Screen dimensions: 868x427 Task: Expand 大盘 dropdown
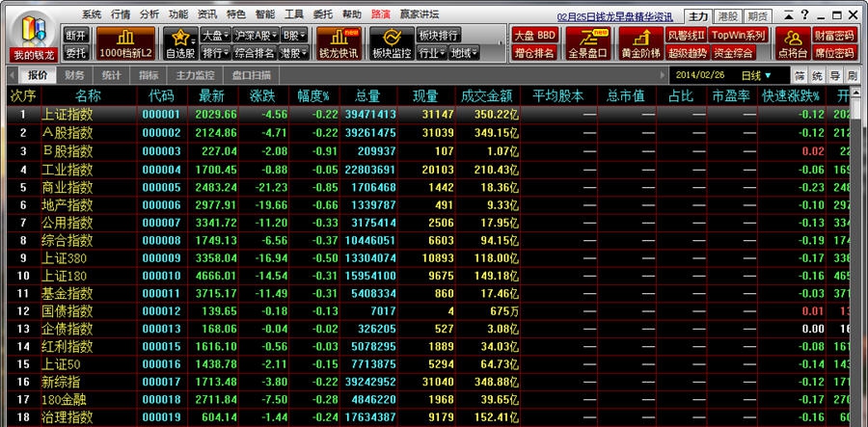click(215, 36)
